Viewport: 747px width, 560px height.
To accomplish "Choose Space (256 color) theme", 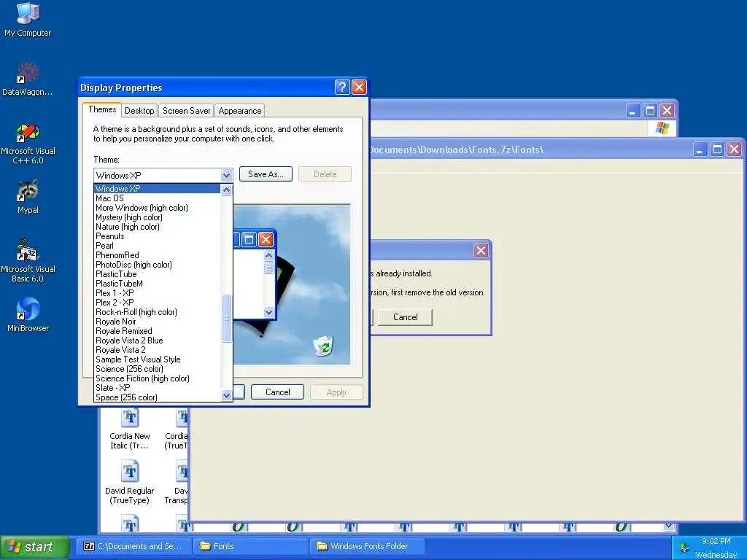I will pyautogui.click(x=158, y=397).
